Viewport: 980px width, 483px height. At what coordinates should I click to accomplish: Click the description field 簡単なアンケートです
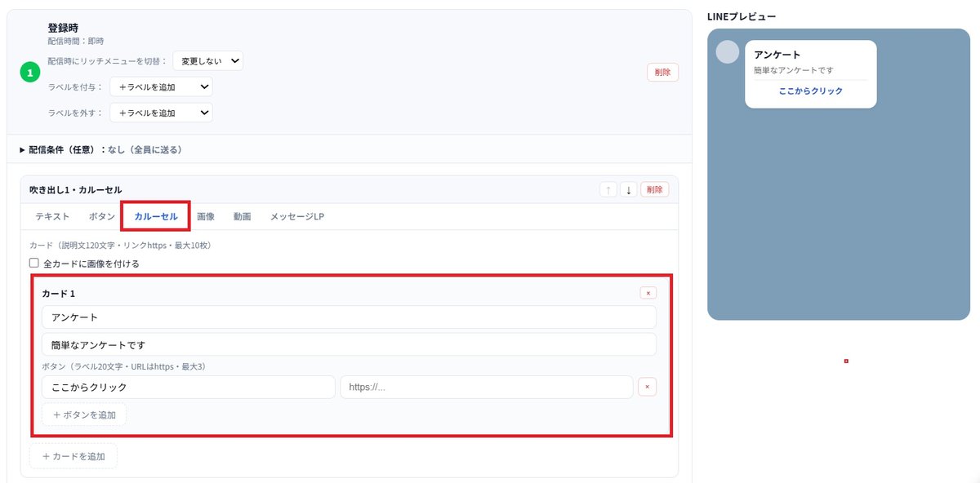pyautogui.click(x=349, y=344)
